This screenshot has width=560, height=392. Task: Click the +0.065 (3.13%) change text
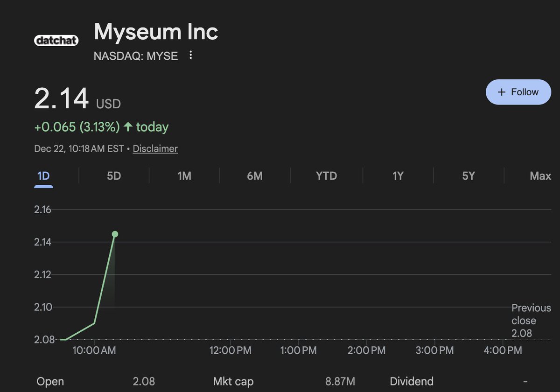pos(77,127)
